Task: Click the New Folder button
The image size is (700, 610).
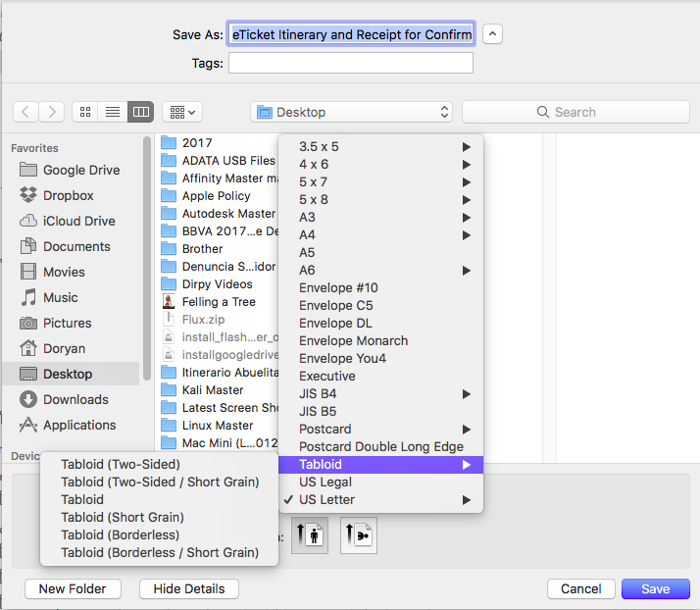Action: [x=73, y=588]
